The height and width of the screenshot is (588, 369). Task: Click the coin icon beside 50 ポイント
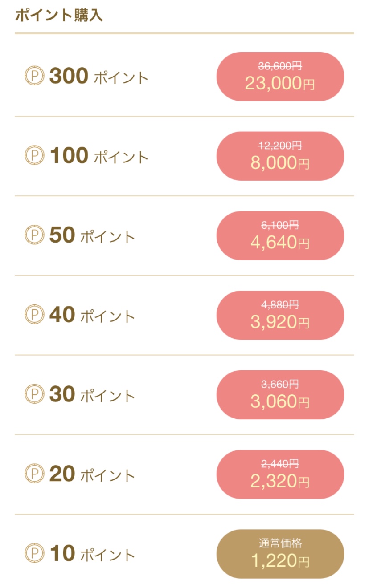coord(34,235)
